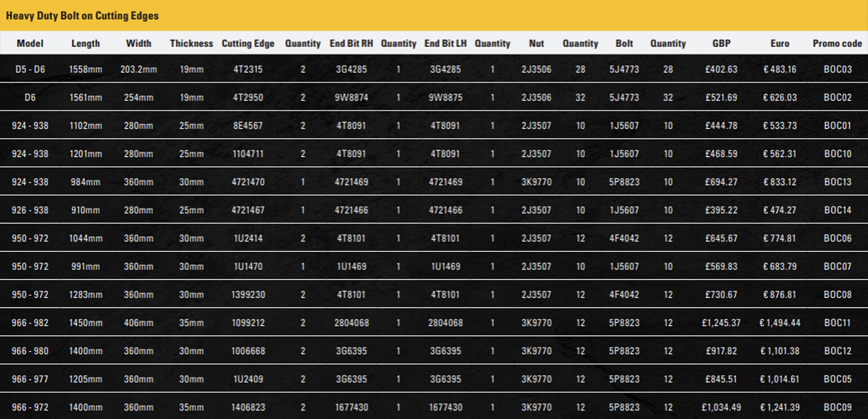This screenshot has width=868, height=419.
Task: Select the 9W8874 End Bit RH cell
Action: [351, 97]
